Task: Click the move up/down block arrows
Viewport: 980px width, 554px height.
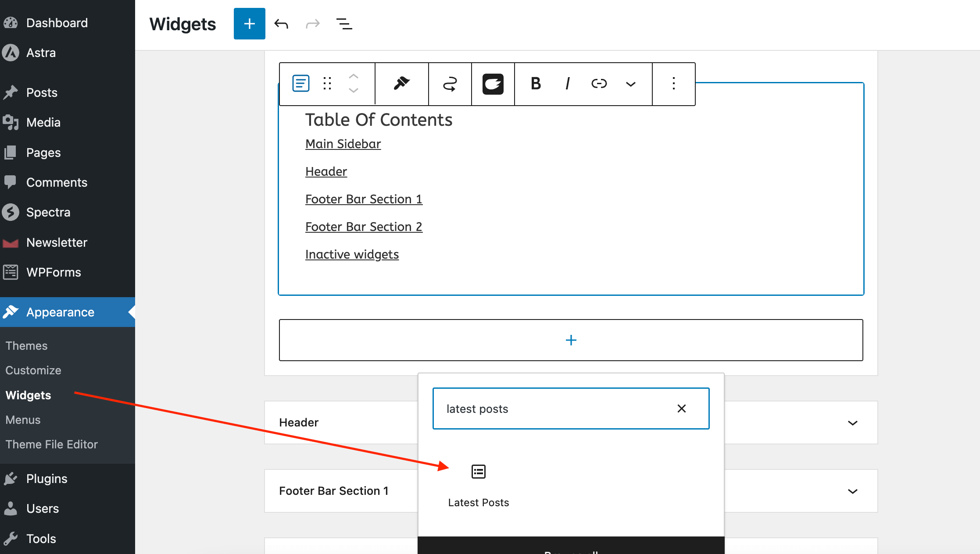Action: 354,83
